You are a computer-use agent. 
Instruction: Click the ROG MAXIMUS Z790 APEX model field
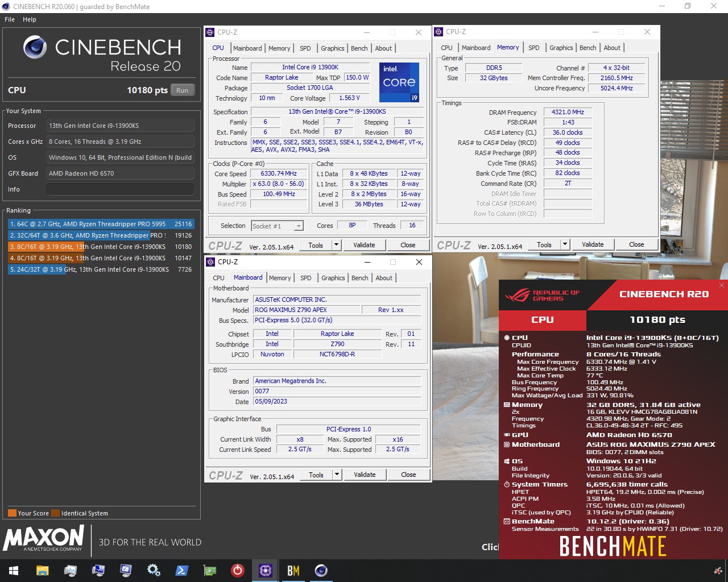tap(307, 310)
